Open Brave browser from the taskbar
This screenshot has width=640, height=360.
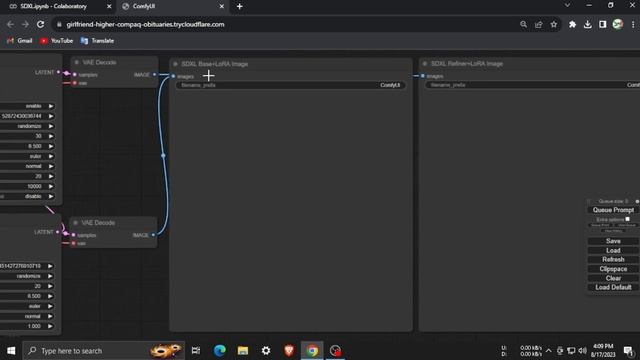pyautogui.click(x=289, y=351)
